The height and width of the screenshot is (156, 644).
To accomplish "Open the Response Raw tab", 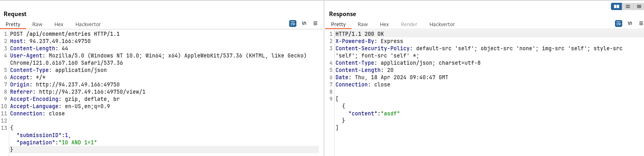I will tap(363, 25).
